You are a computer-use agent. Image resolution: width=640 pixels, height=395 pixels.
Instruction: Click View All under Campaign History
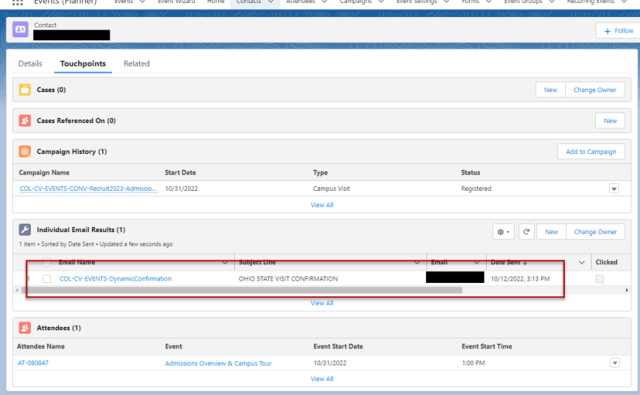(x=322, y=205)
